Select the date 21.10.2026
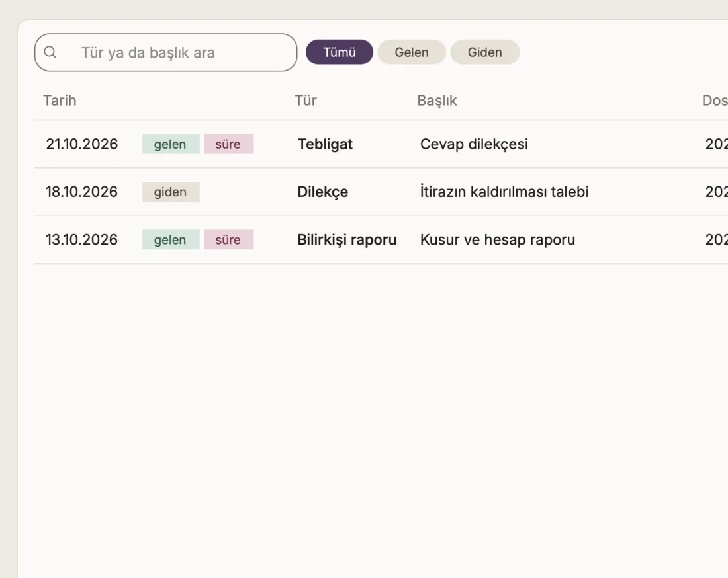 point(81,144)
